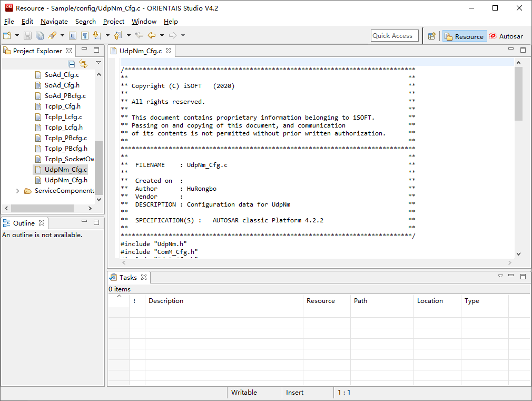Image resolution: width=532 pixels, height=401 pixels.
Task: Close the UdpNm_Cfg.c editor tab
Action: pos(169,51)
